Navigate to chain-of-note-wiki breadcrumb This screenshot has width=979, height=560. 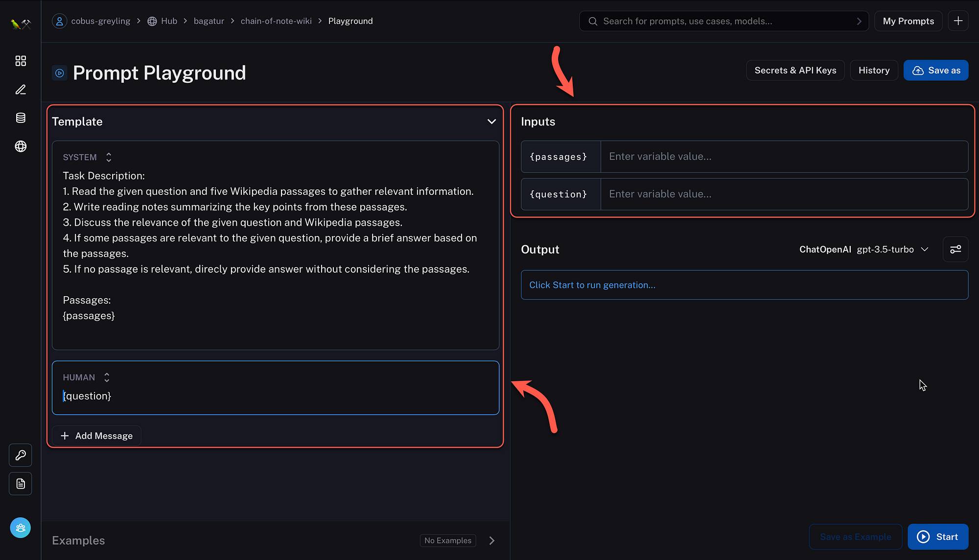coord(276,21)
